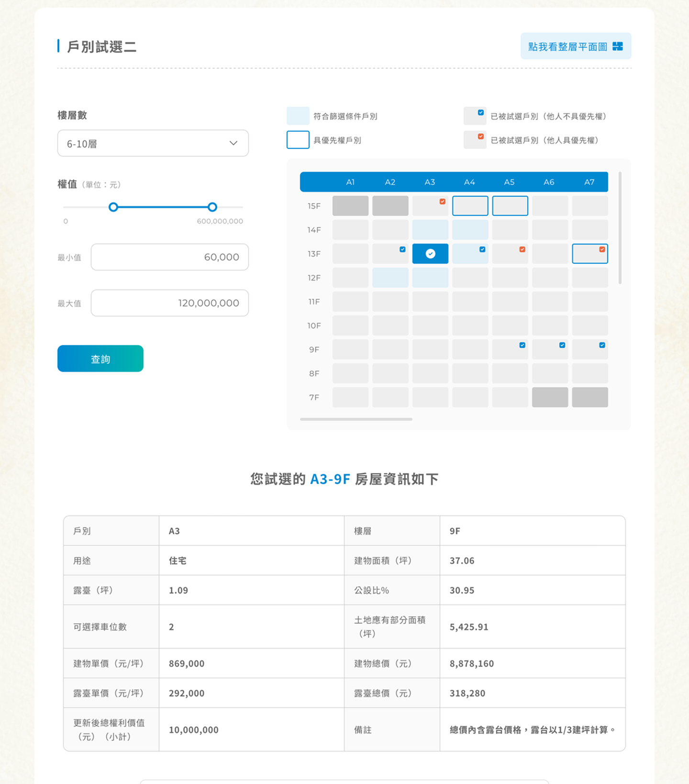The width and height of the screenshot is (689, 784).
Task: Click the 869,000 unit price cell
Action: 252,663
